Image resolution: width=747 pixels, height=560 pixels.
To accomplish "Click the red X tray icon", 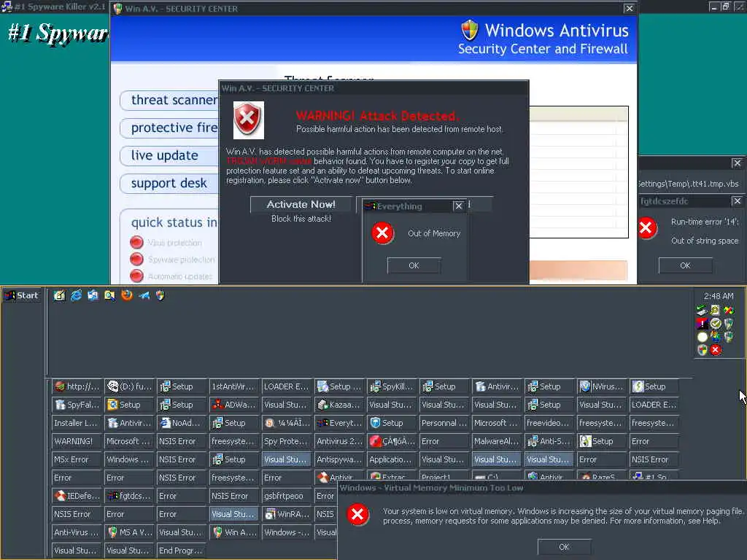I will click(x=716, y=351).
